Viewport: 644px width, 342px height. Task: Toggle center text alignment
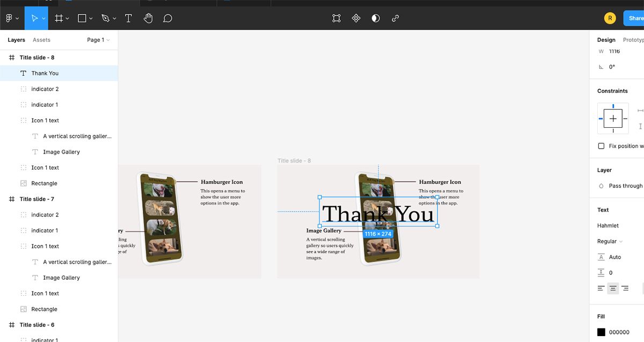coord(612,288)
